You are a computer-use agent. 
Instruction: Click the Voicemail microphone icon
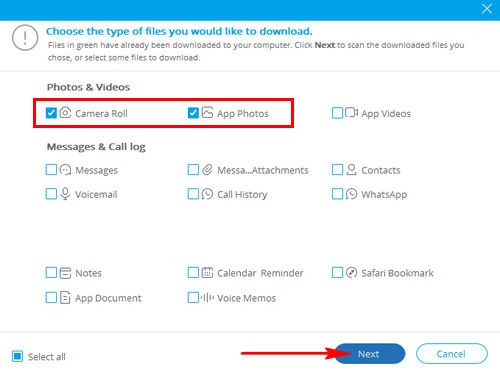65,194
